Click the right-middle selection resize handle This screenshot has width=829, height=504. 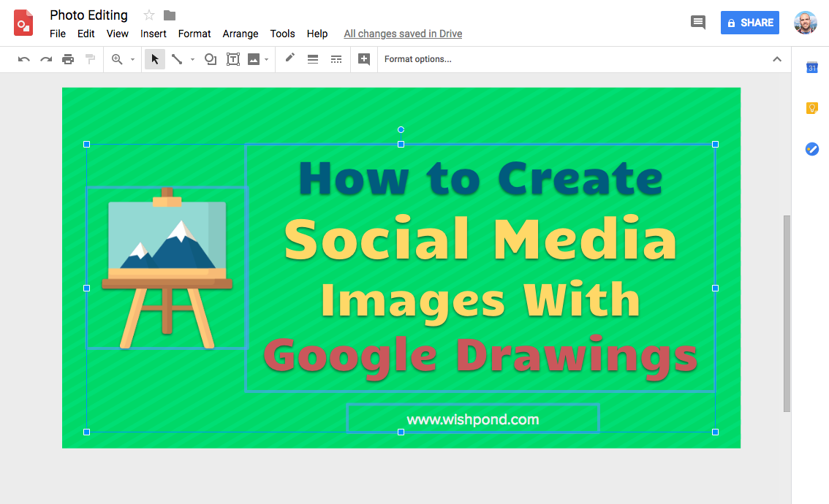(716, 288)
